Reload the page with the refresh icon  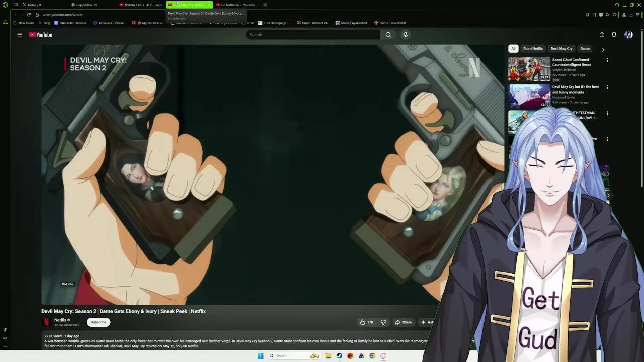pyautogui.click(x=29, y=15)
